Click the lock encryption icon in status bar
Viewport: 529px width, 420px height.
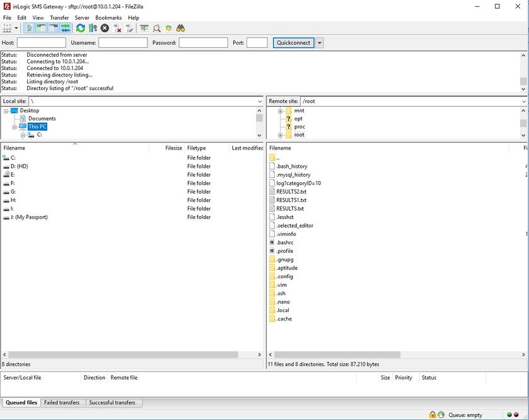pyautogui.click(x=433, y=415)
